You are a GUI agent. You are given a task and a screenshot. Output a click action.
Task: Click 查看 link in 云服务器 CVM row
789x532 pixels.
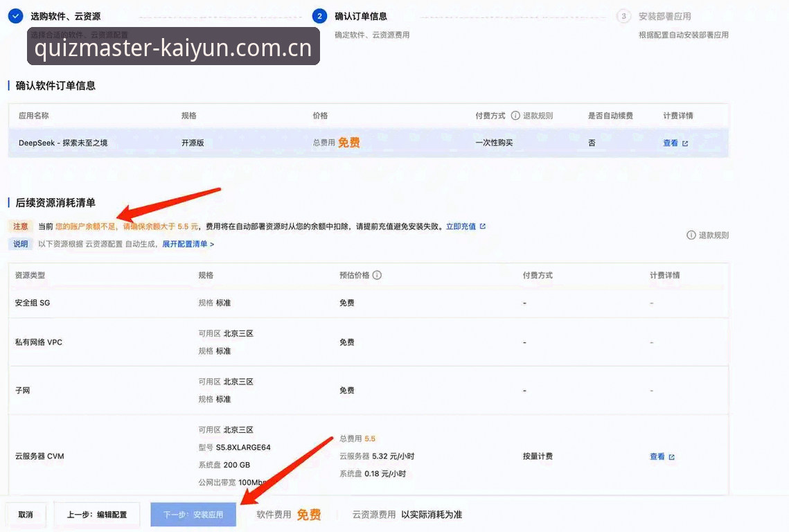(657, 456)
